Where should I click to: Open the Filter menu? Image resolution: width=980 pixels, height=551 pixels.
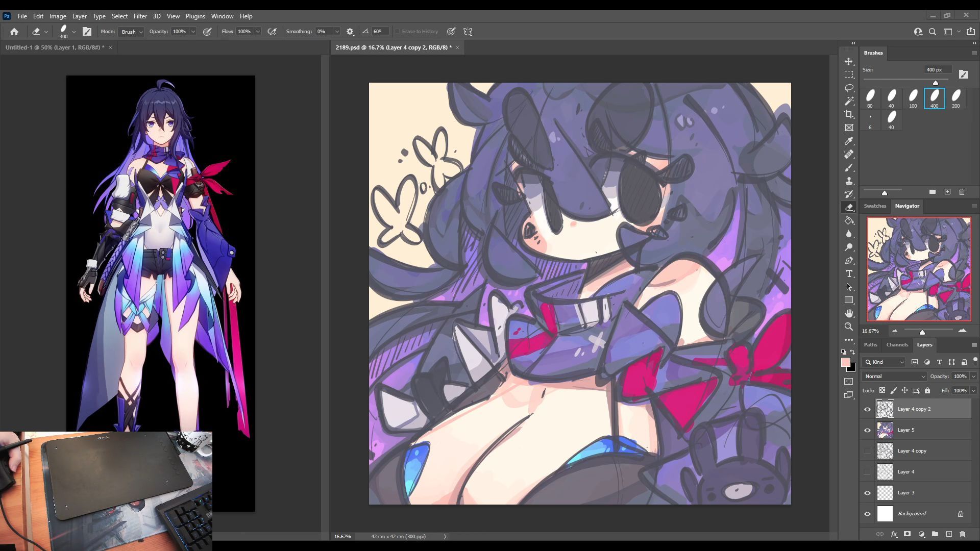click(140, 16)
